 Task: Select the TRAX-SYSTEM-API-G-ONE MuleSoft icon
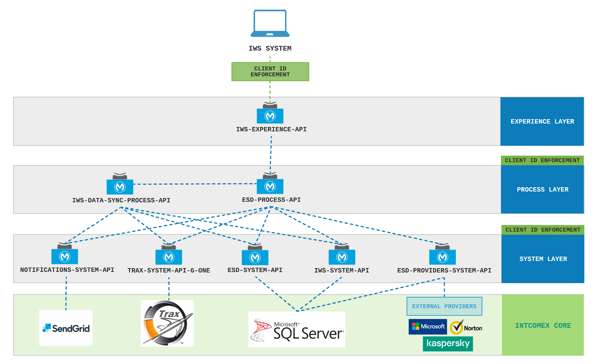click(x=169, y=254)
